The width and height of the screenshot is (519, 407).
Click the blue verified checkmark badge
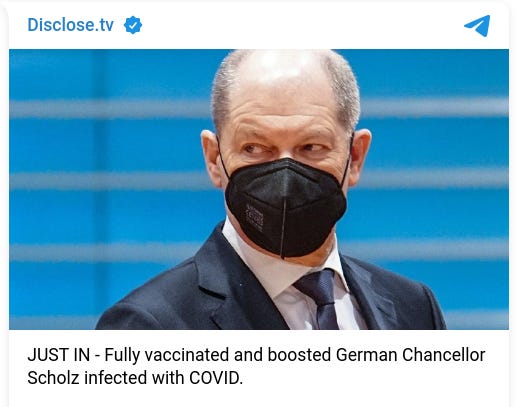[x=133, y=25]
